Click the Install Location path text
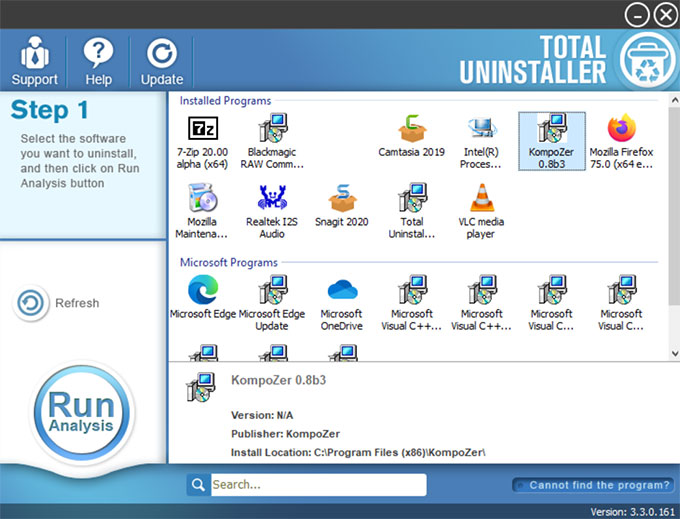This screenshot has width=680, height=519. tap(358, 453)
